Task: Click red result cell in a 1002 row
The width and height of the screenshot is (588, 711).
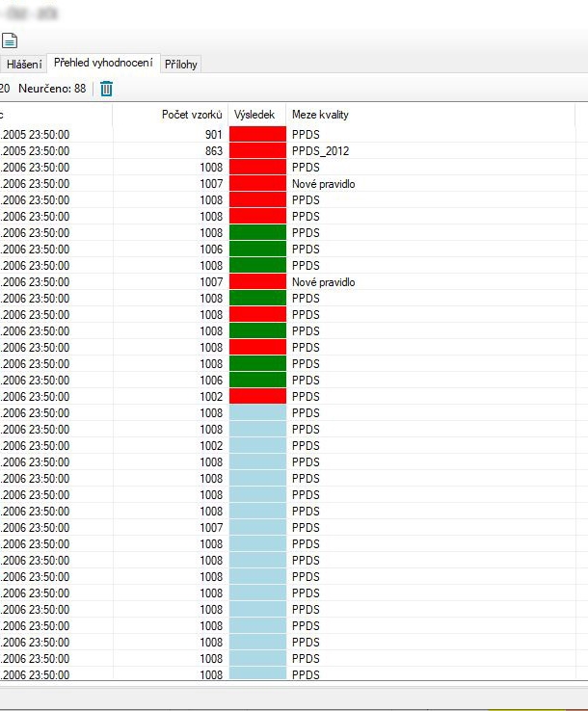Action: [257, 396]
